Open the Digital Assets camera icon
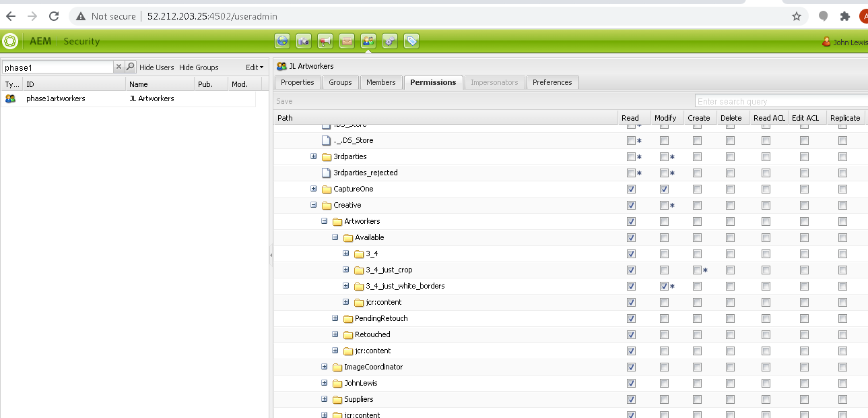The width and height of the screenshot is (868, 418). (x=303, y=40)
